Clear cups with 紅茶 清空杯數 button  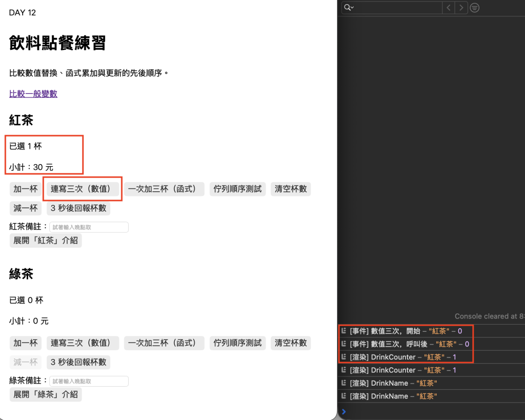point(291,189)
